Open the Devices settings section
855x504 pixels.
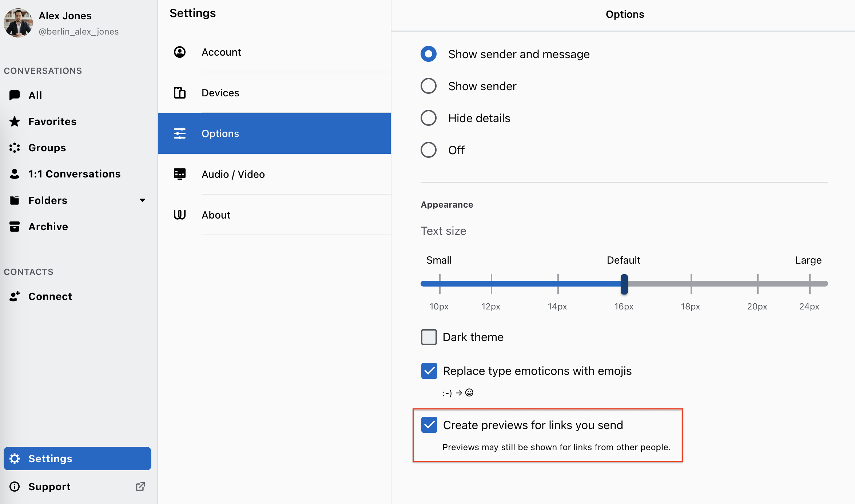pyautogui.click(x=274, y=93)
